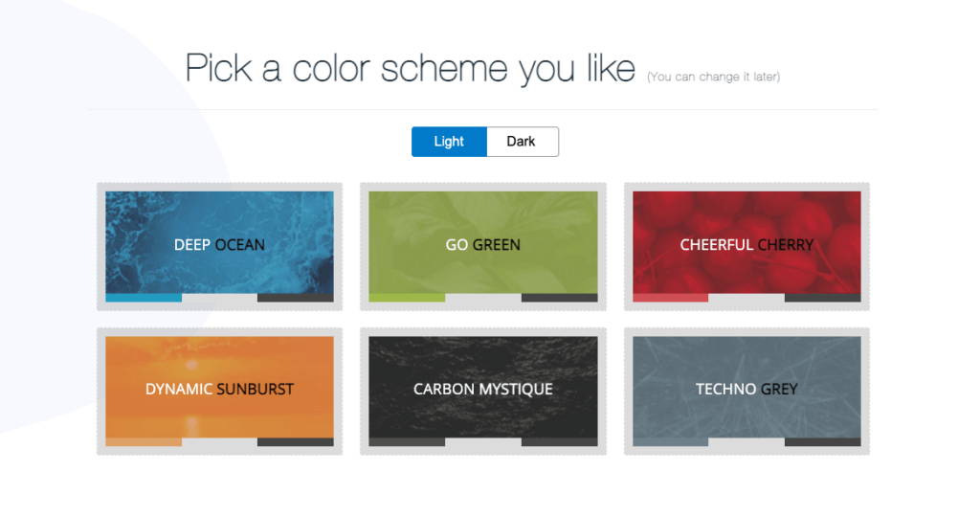Click the orange swatch under Dynamic Sunburst
Viewport: 980px width, 516px height.
tap(144, 442)
